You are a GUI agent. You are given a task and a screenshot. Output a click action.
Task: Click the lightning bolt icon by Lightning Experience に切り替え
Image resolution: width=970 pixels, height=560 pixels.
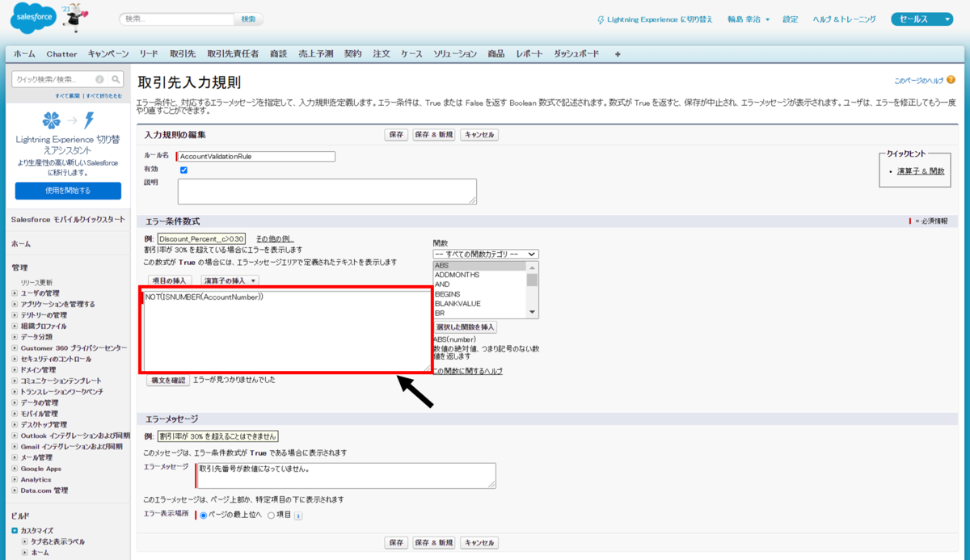tap(601, 19)
